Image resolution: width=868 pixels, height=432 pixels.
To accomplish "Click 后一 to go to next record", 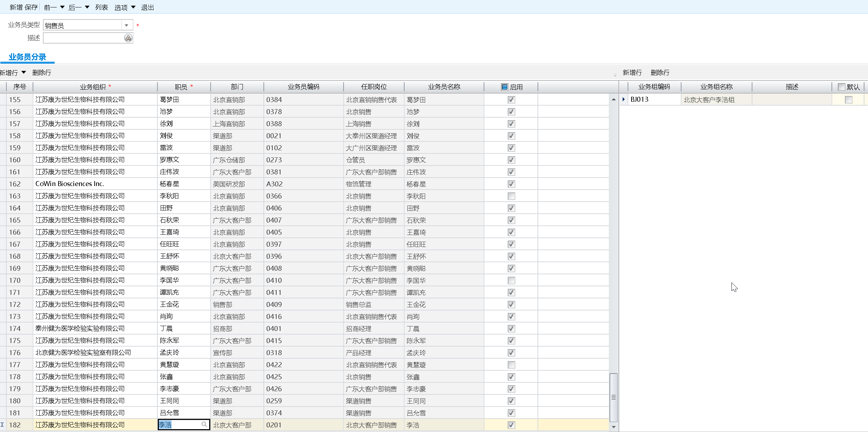I will click(75, 7).
